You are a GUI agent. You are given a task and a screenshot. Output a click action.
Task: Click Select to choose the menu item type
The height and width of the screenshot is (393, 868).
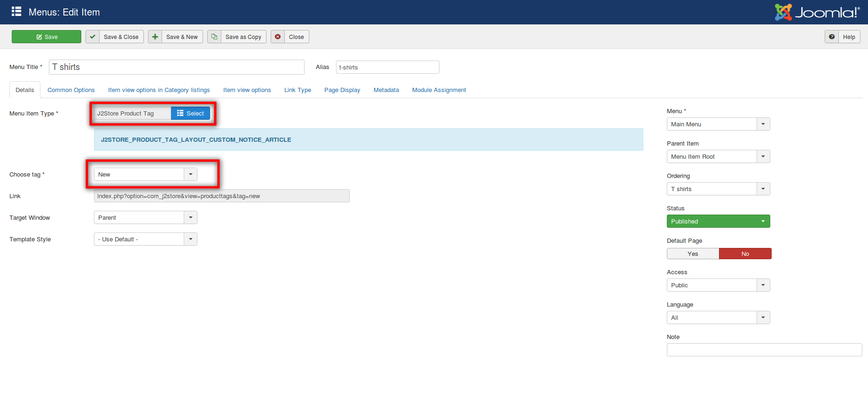(190, 113)
